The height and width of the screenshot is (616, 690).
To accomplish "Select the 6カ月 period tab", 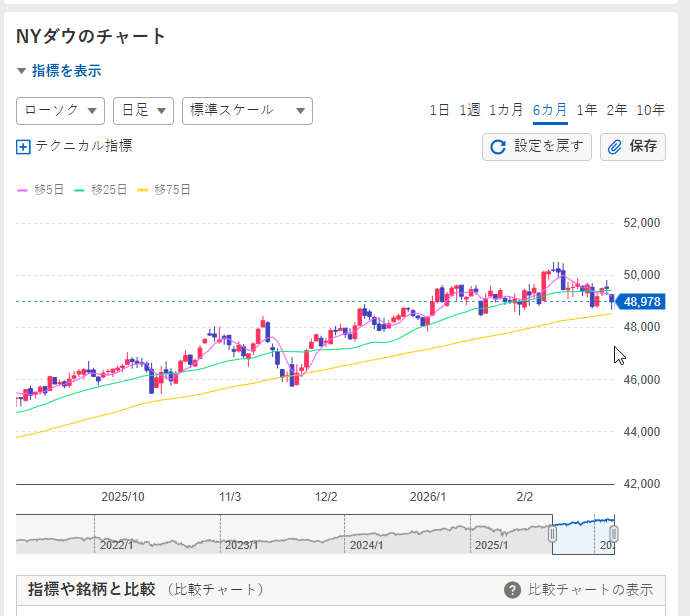I will point(550,110).
